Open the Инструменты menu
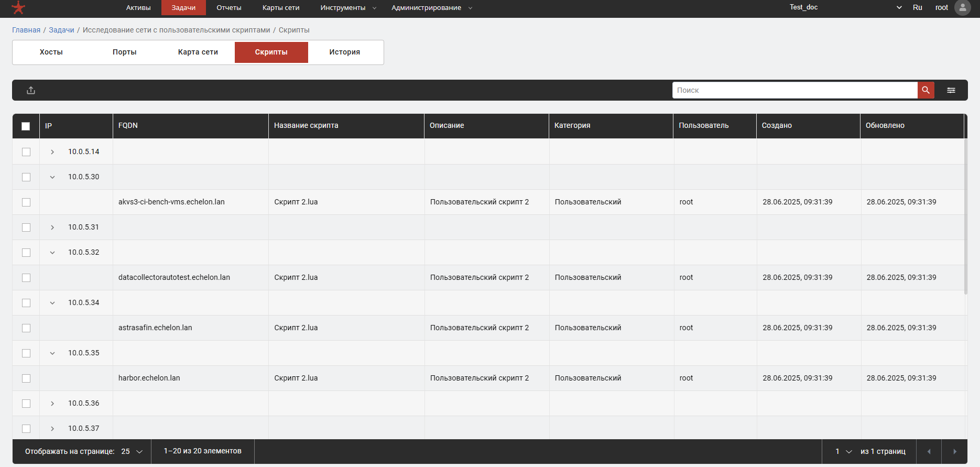980x467 pixels. click(348, 8)
